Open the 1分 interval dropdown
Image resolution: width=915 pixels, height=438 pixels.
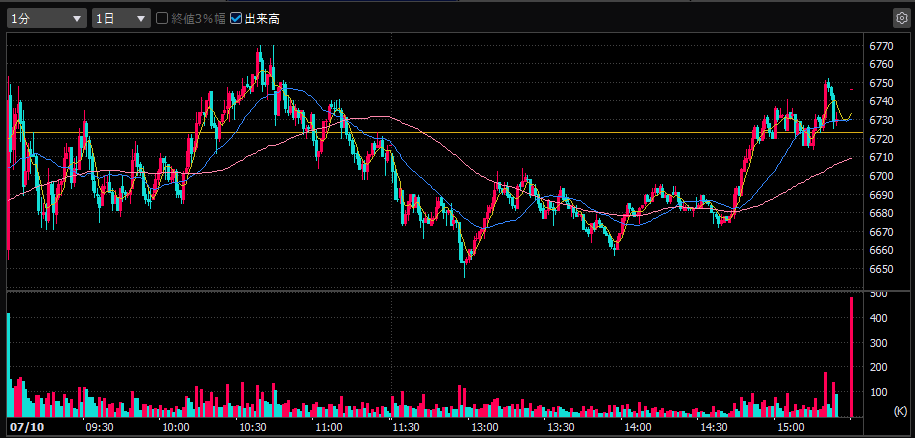[46, 19]
